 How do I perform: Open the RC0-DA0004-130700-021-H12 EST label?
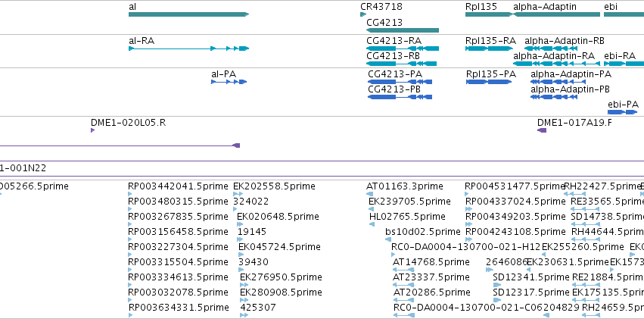pyautogui.click(x=465, y=247)
